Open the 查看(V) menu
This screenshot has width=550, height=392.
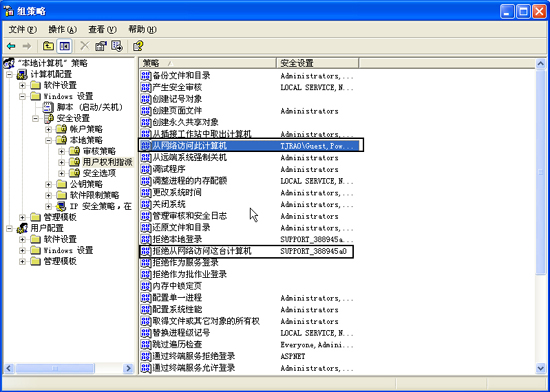coord(102,29)
